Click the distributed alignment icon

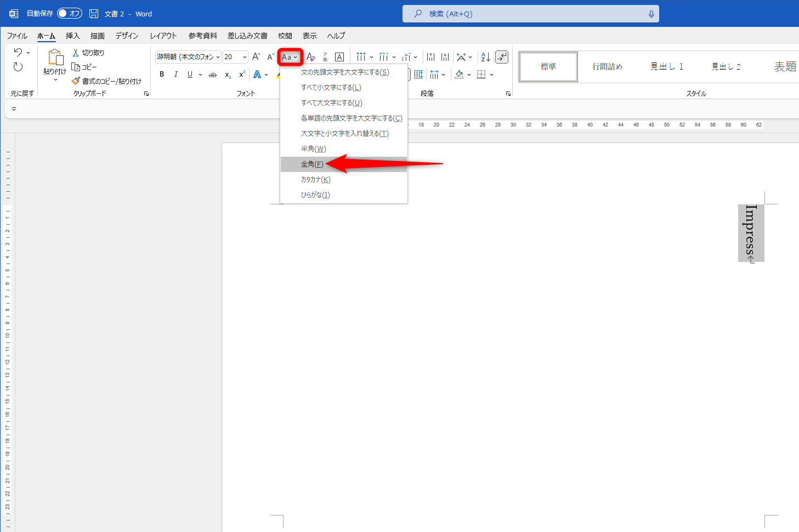pyautogui.click(x=418, y=75)
